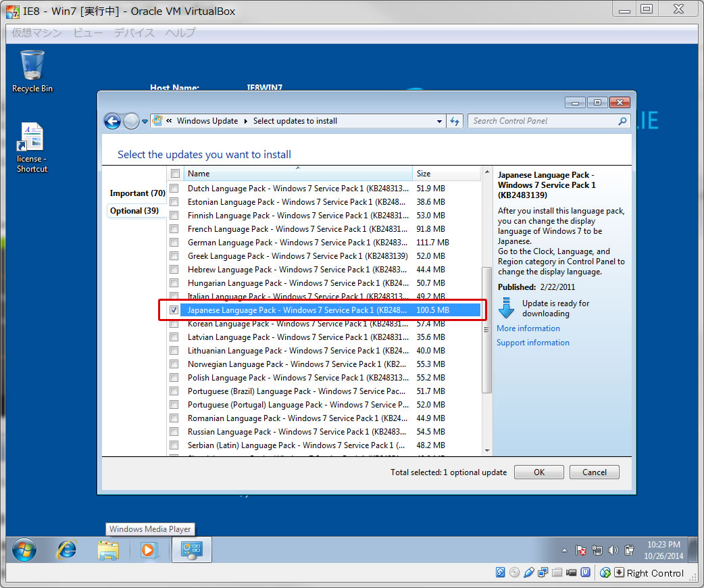Switch to the Important (70) updates tab
Screen dimensions: 704x588
[137, 193]
